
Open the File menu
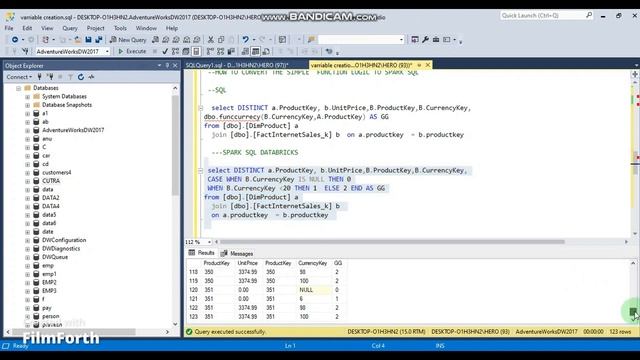[9, 28]
